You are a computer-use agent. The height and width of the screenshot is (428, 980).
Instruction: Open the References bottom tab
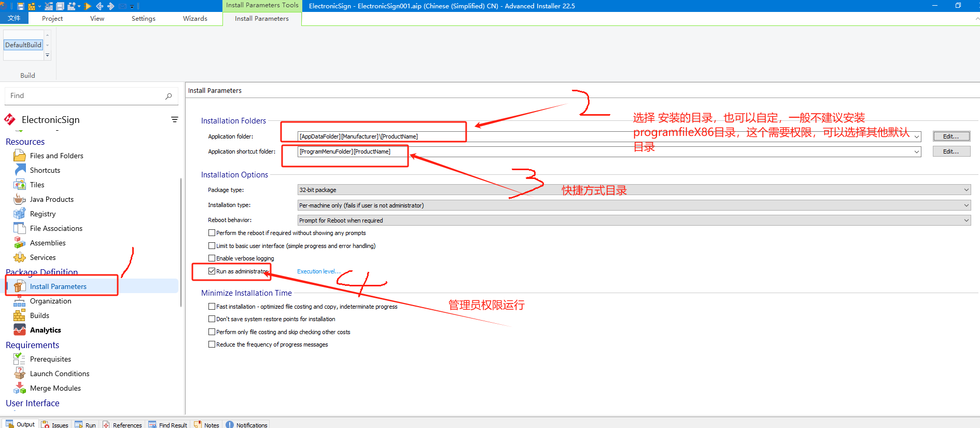tap(122, 424)
